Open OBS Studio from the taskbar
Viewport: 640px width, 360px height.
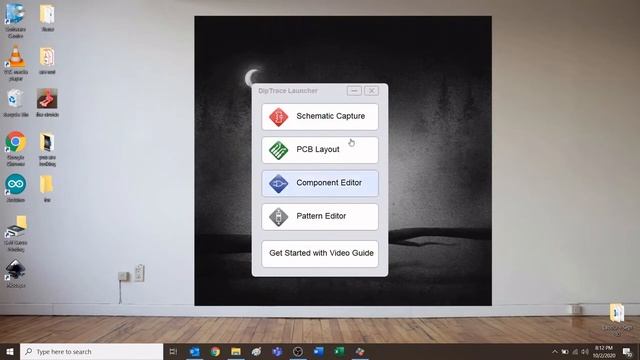(298, 351)
